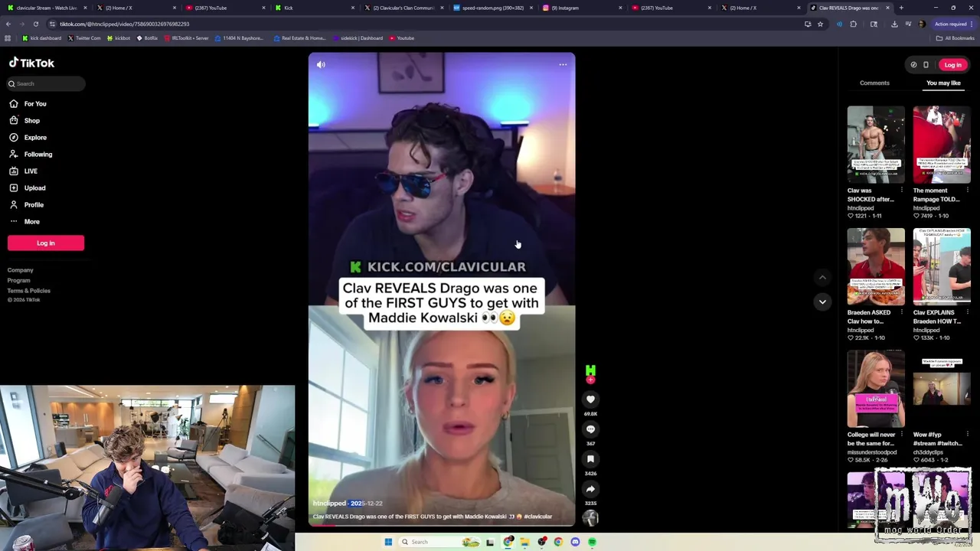Click the missunderstoodpod username
980x551 pixels.
[872, 452]
